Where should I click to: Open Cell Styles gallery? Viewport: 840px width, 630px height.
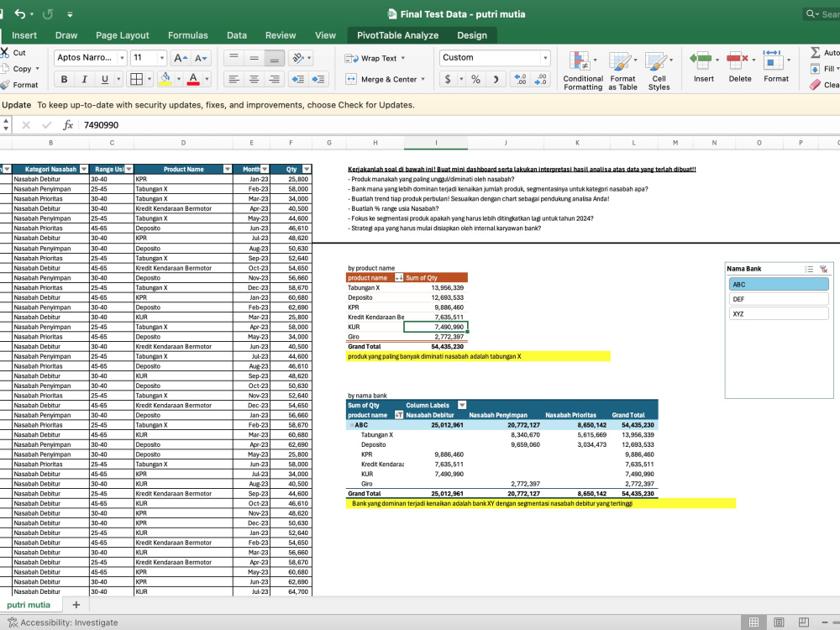tap(659, 71)
